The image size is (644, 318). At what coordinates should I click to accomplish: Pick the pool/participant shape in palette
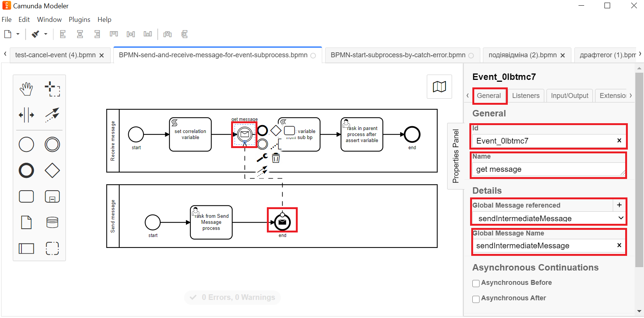coord(26,248)
